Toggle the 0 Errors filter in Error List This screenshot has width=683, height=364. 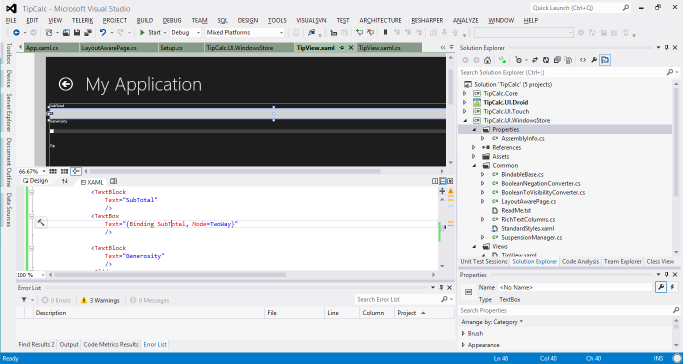(x=56, y=300)
